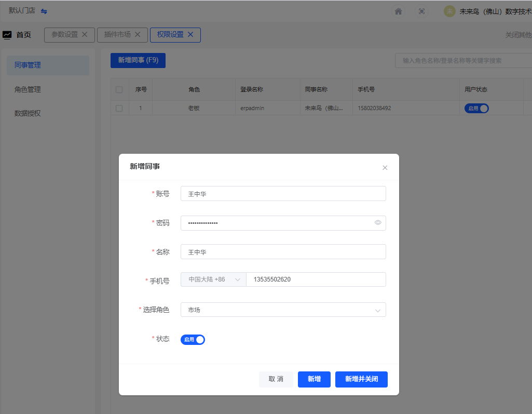Close the 新增同事 dialog with X icon

[x=385, y=168]
